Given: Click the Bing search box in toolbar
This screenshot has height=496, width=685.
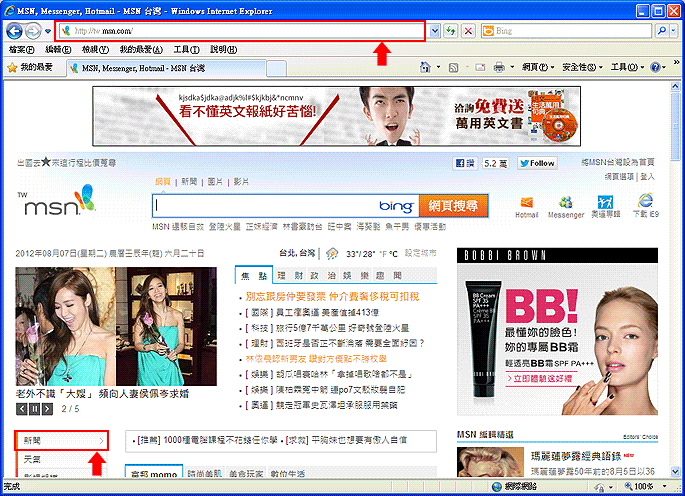Looking at the screenshot, I should tap(566, 31).
